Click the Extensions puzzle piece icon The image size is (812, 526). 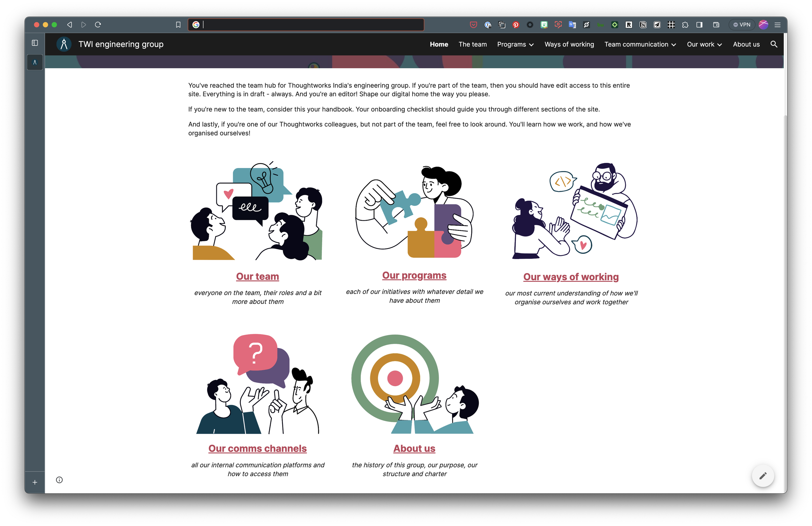[685, 25]
